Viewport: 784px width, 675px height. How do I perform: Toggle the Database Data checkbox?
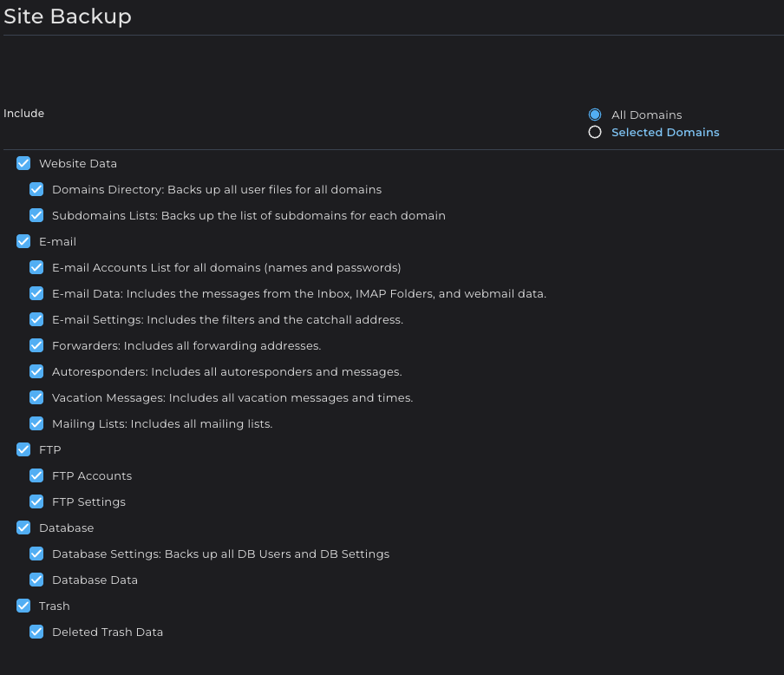point(36,580)
